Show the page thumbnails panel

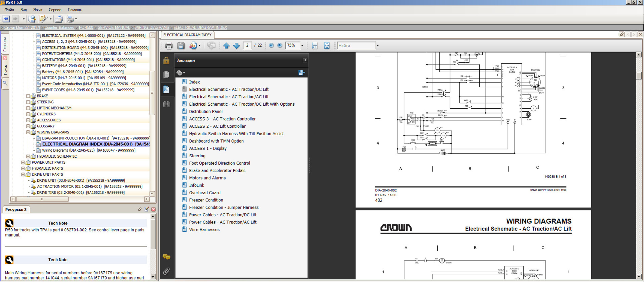(166, 75)
